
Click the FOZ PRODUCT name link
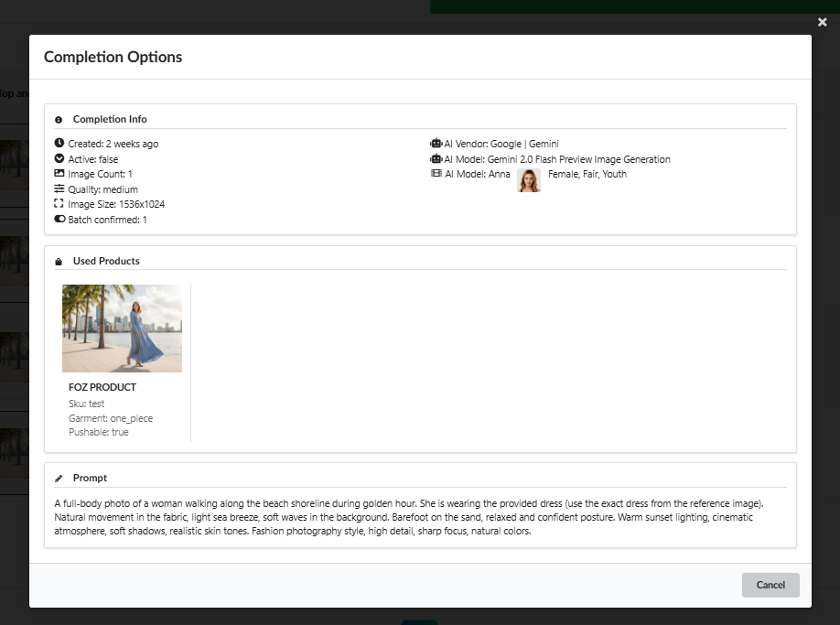click(102, 387)
